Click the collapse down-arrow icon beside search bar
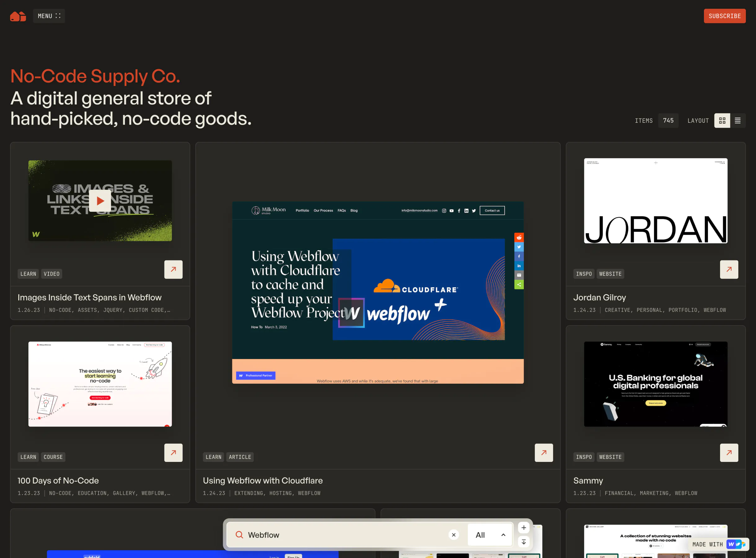This screenshot has height=558, width=756. [x=523, y=542]
